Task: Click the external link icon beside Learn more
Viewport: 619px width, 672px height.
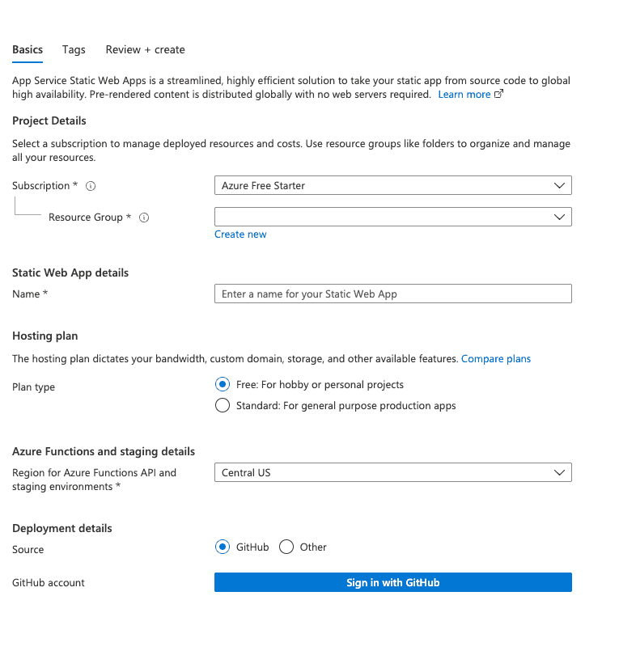Action: click(499, 94)
